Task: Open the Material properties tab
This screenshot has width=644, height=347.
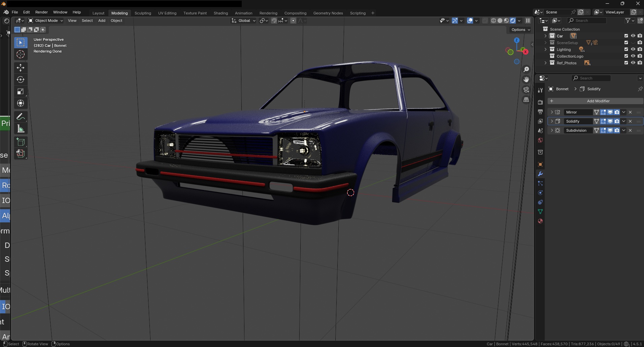Action: click(x=540, y=221)
